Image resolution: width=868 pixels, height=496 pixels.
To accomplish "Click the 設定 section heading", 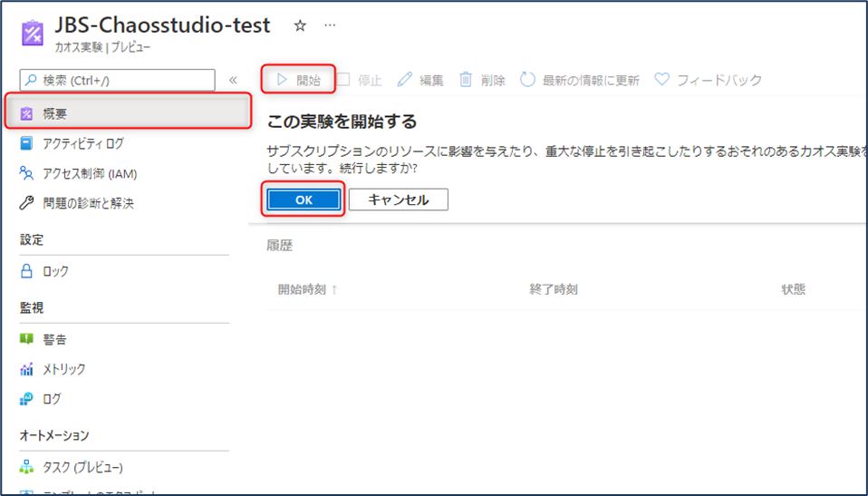I will click(x=32, y=239).
